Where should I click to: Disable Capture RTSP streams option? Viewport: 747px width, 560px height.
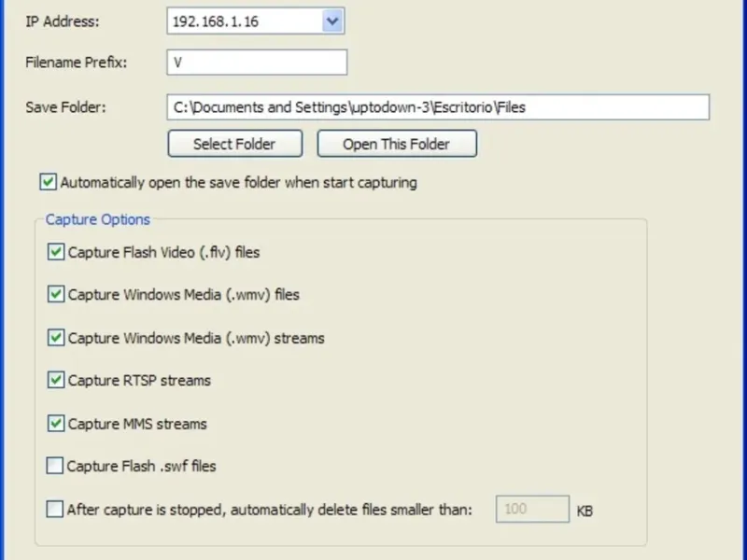(55, 381)
